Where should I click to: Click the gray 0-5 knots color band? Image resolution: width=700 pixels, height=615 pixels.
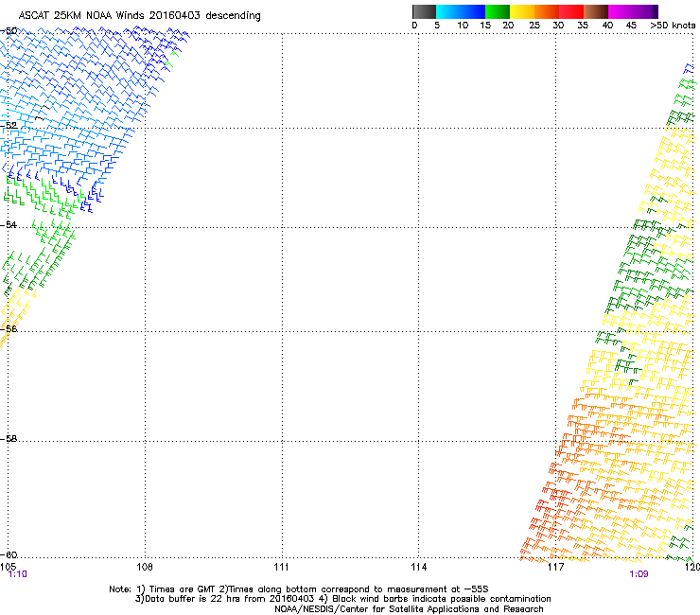pos(424,11)
